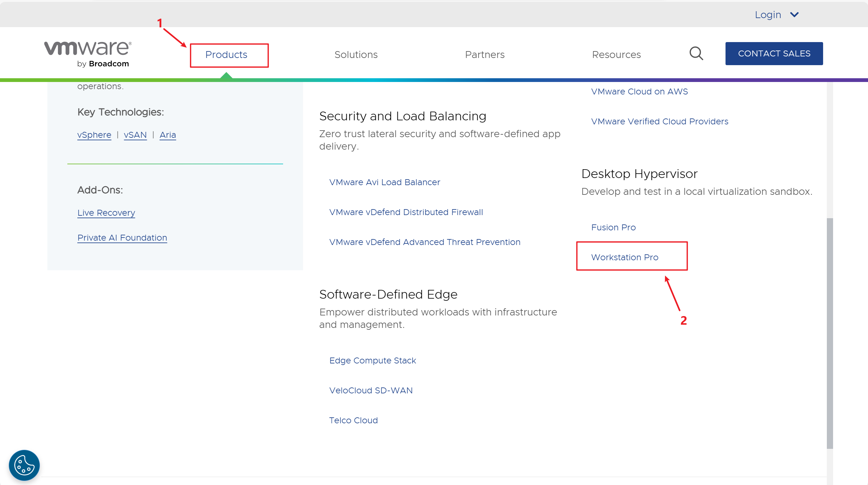Image resolution: width=868 pixels, height=485 pixels.
Task: Click the Key Technologies label
Action: (121, 112)
